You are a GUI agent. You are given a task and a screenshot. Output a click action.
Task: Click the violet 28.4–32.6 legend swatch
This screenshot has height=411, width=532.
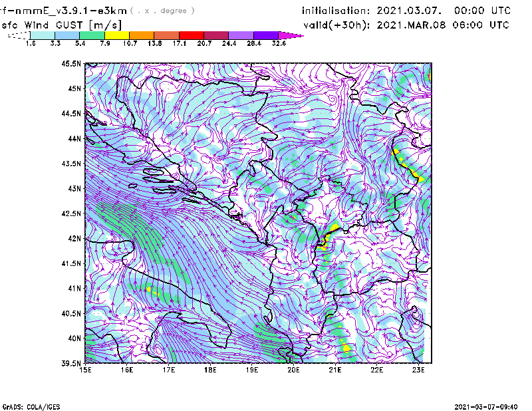266,35
